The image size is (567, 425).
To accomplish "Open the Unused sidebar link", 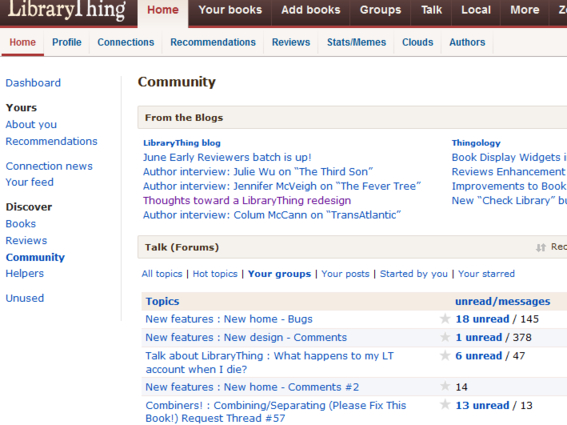I will point(25,298).
